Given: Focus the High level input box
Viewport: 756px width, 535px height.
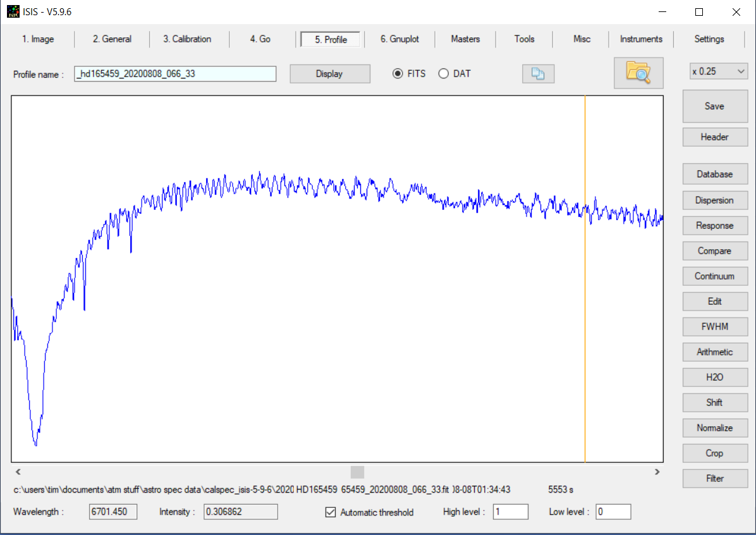Looking at the screenshot, I should click(510, 512).
